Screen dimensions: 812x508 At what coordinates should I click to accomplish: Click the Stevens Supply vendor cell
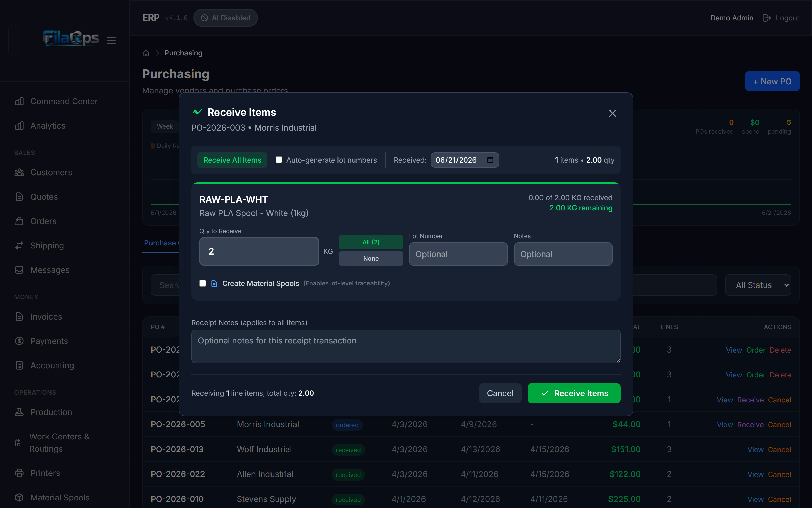pyautogui.click(x=266, y=499)
